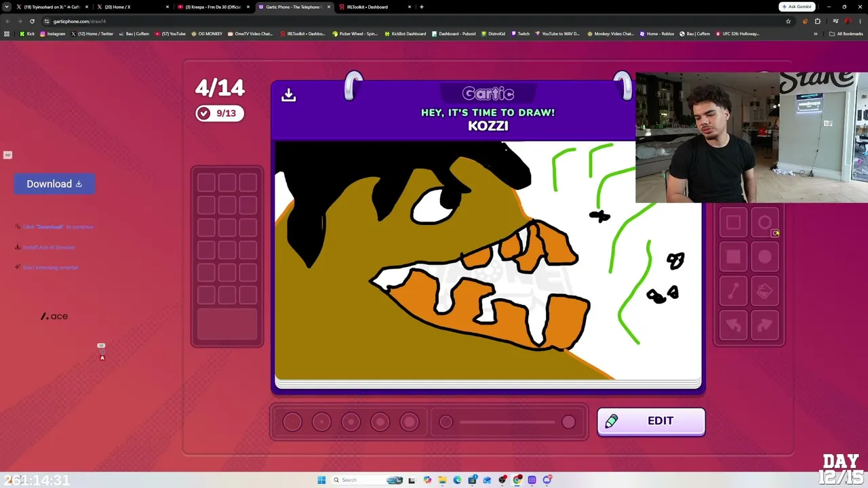Click the gartcicphone.com address bar
868x488 pixels.
point(407,21)
